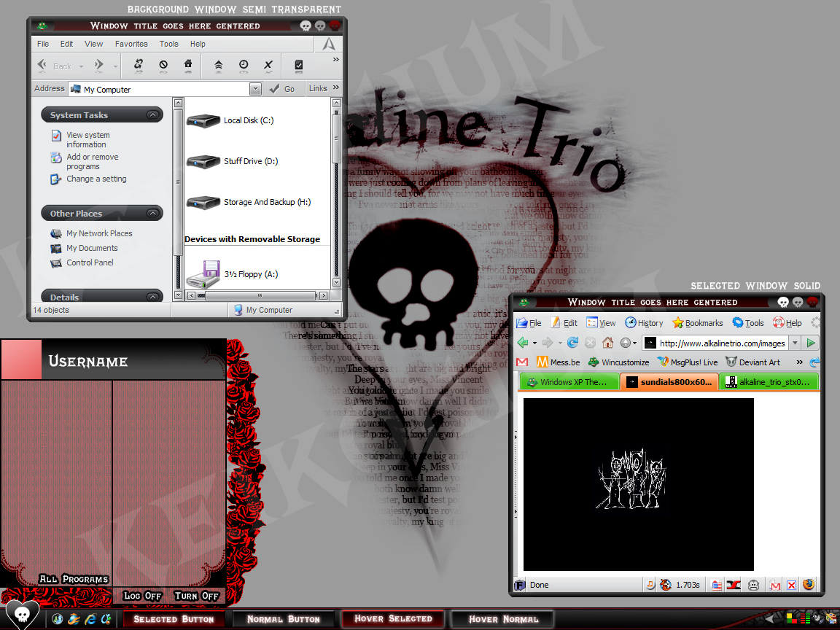Screen dimensions: 840x630
Task: Click the History clock icon in Explorer toolbar
Action: (244, 66)
